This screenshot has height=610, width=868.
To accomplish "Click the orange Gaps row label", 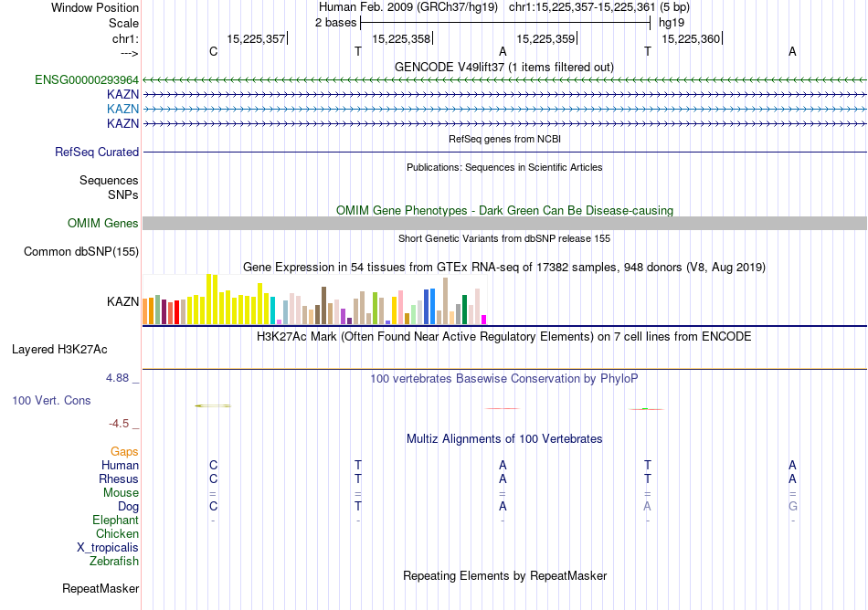I will [x=124, y=452].
